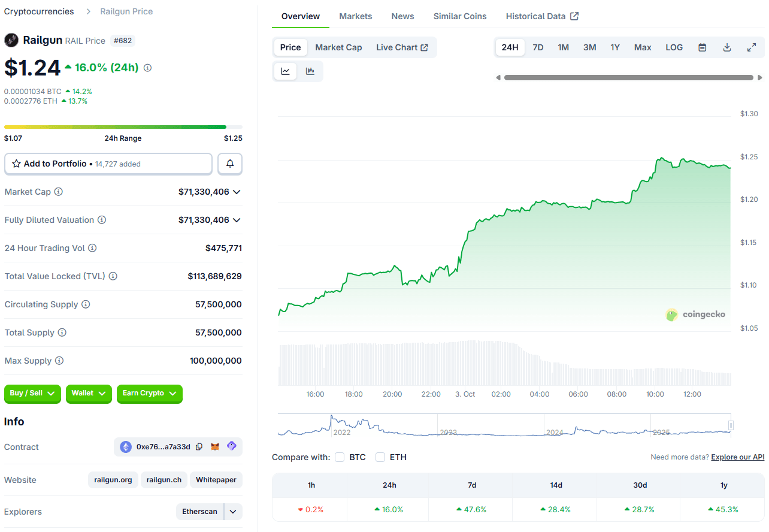Expand the Market Cap value chevron
This screenshot has width=769, height=532.
pos(237,192)
